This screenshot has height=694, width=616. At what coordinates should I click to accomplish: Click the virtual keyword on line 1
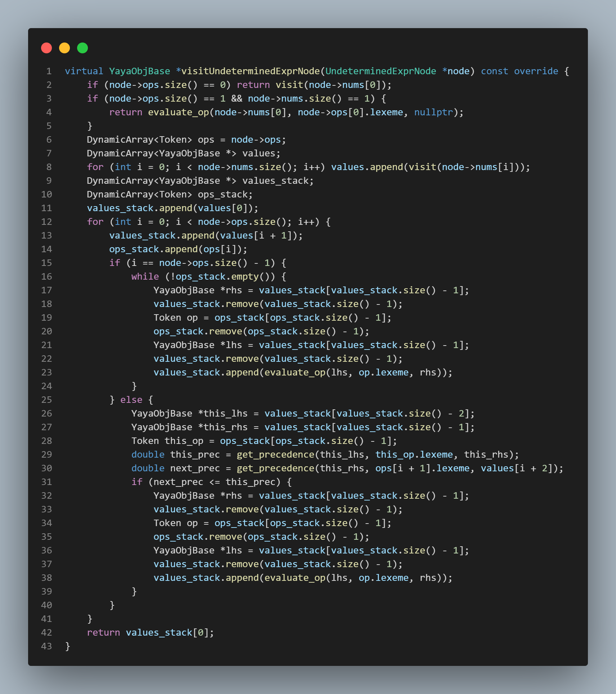[84, 71]
